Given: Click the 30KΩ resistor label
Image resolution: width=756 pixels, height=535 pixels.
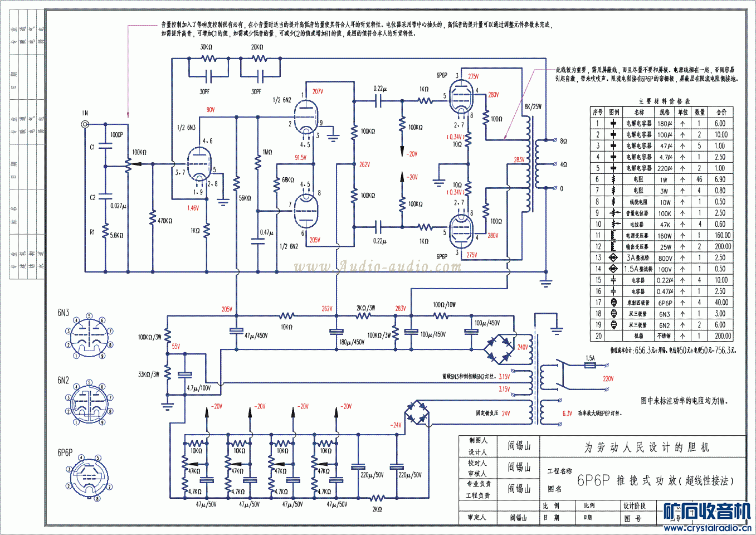Looking at the screenshot, I should pyautogui.click(x=206, y=47).
